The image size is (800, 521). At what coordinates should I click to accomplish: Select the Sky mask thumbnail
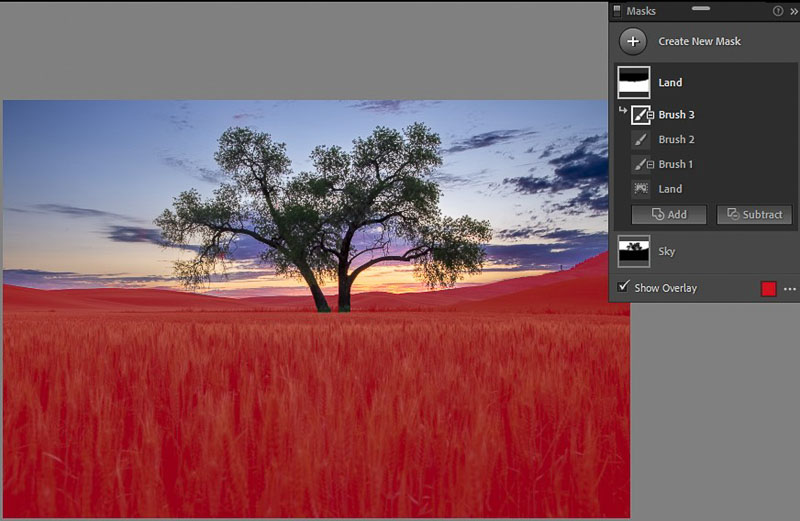click(x=634, y=251)
